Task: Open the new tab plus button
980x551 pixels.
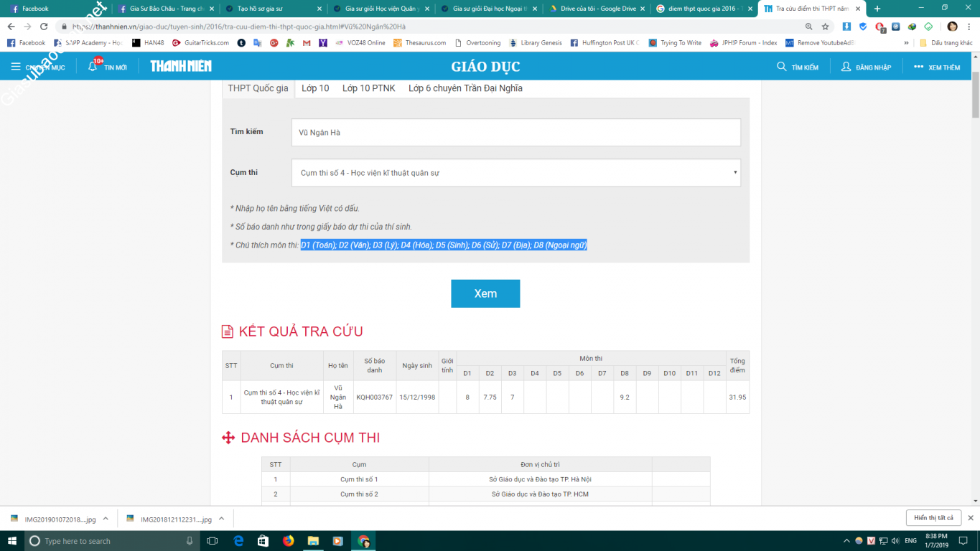Action: click(877, 9)
